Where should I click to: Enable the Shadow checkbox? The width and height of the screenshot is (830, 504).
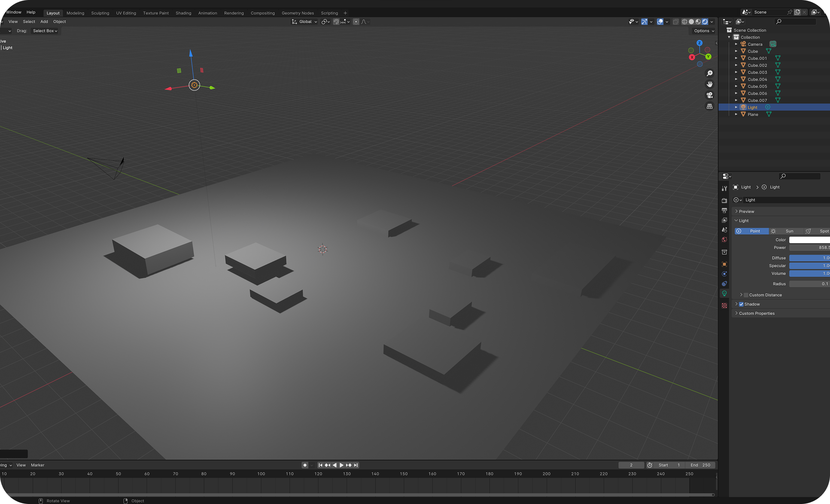point(741,304)
